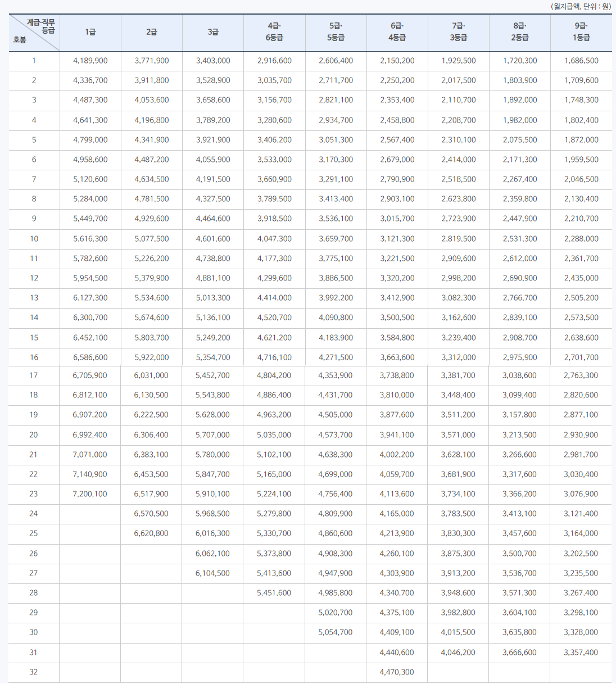Select the 6,306,400 cell in 2급
Image resolution: width=616 pixels, height=693 pixels.
coord(151,435)
